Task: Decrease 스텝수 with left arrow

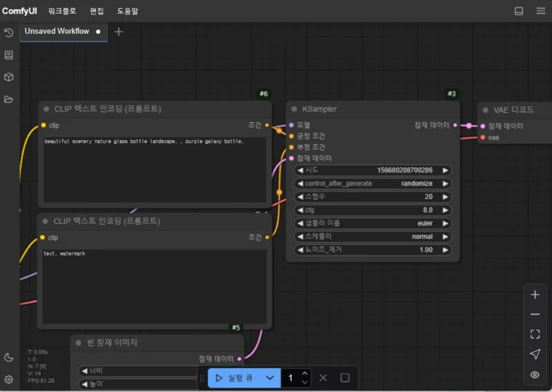Action: click(x=300, y=197)
